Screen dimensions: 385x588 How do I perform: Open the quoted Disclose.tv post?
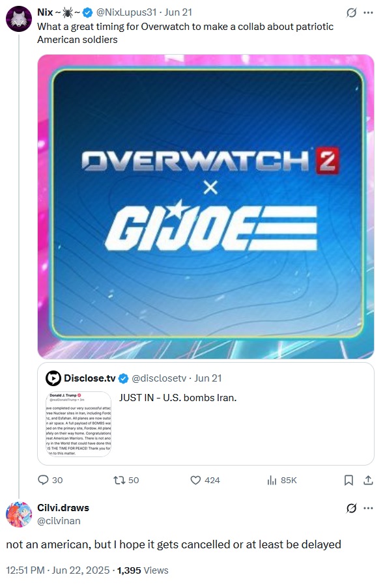(206, 413)
